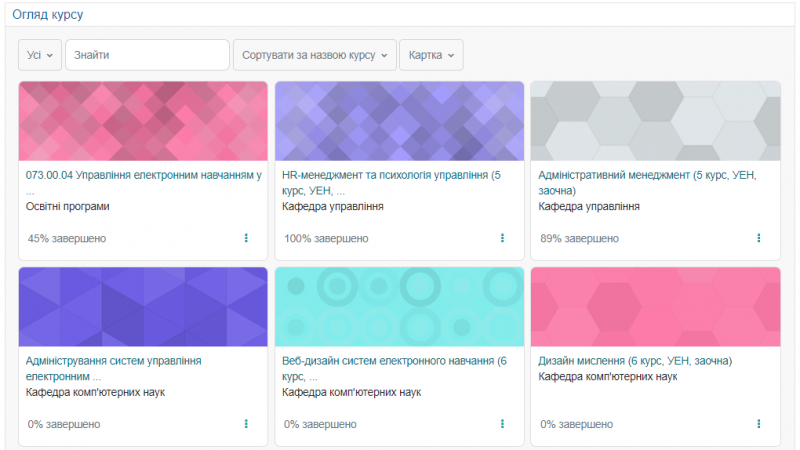Screen dimensions: 800x450
Task: Open three-dot menu for Веб-дизайн систем course
Action: pyautogui.click(x=502, y=424)
